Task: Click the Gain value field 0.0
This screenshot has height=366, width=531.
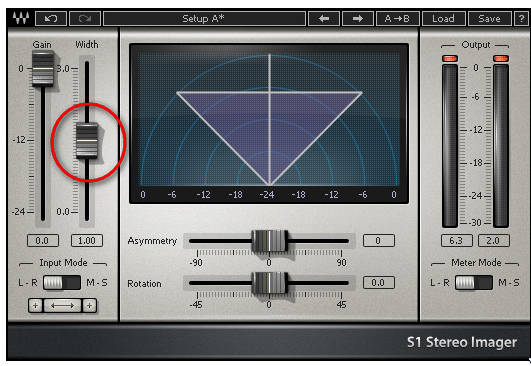Action: [43, 241]
